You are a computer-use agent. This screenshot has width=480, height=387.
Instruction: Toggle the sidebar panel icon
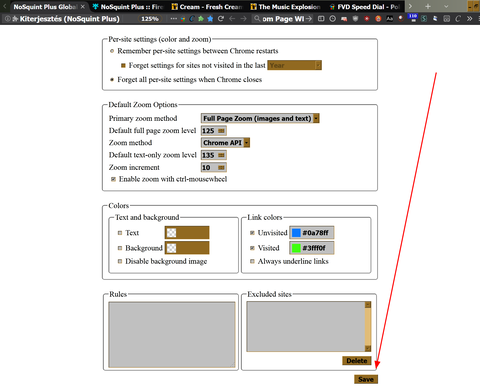[321, 19]
